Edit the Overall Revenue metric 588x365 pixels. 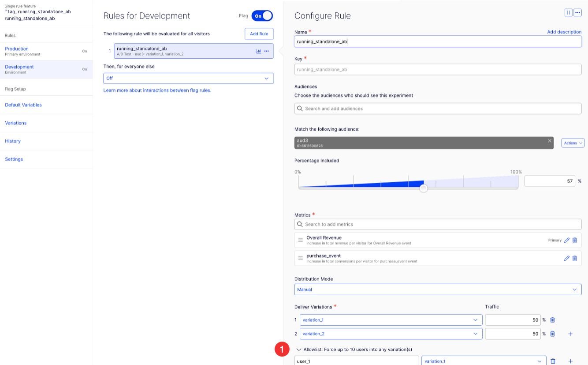coord(567,240)
